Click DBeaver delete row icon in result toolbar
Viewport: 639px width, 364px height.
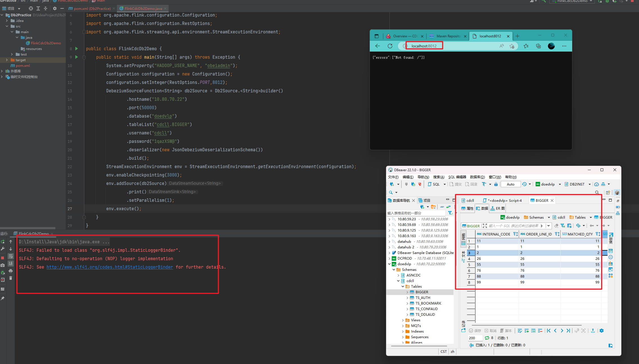click(540, 331)
